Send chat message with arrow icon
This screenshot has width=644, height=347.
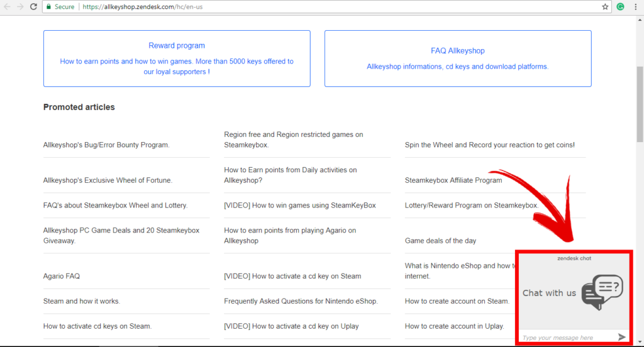[x=622, y=338]
